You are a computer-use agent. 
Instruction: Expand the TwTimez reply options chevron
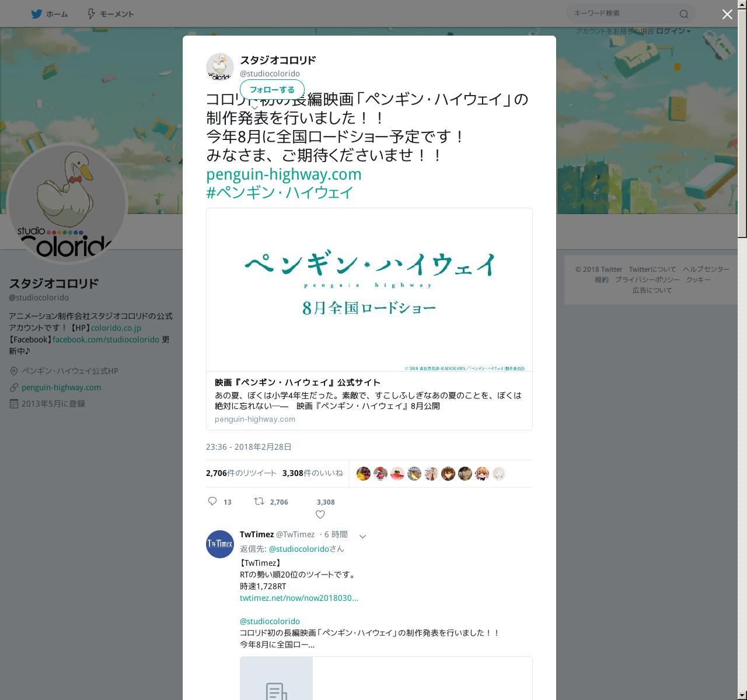pos(362,536)
